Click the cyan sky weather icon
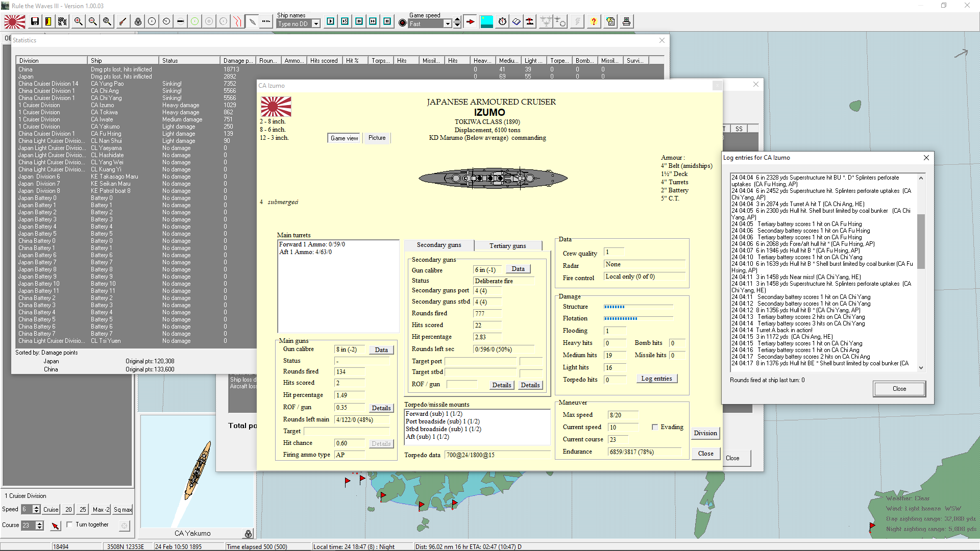This screenshot has height=551, width=980. tap(486, 21)
